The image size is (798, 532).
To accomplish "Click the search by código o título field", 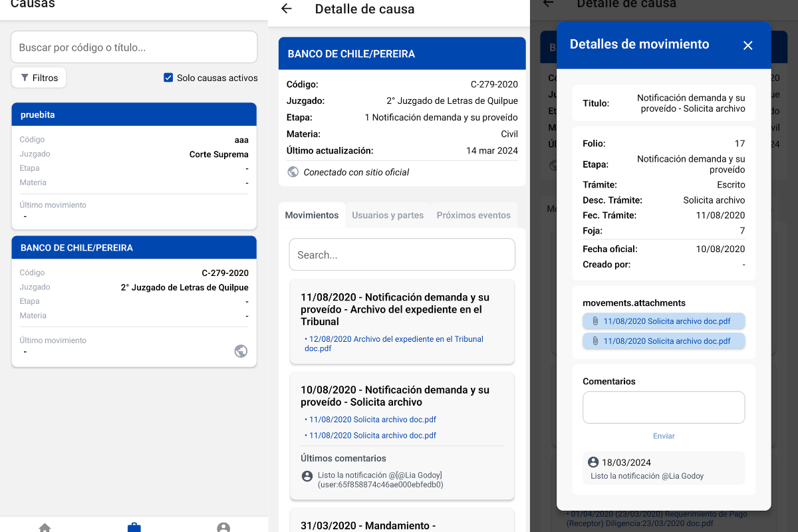I will pos(134,47).
